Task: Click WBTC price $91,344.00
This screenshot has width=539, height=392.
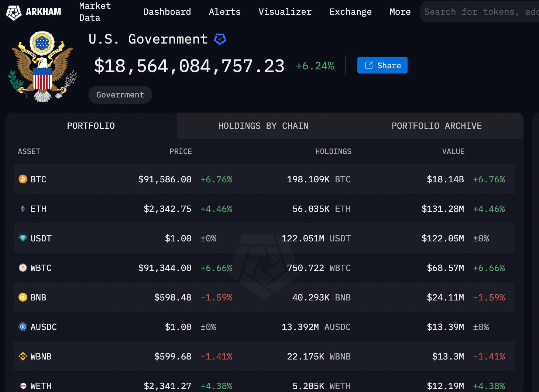Action: pyautogui.click(x=165, y=268)
